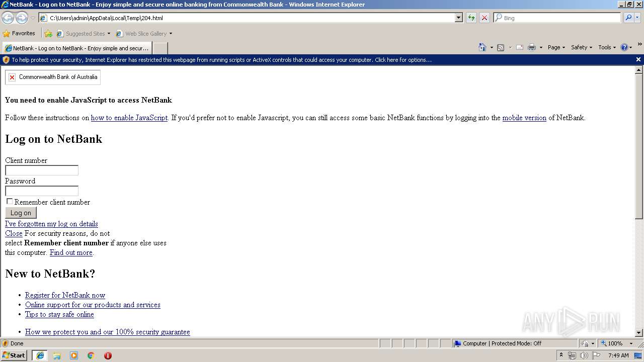Click into the Password field
644x362 pixels.
pos(42,191)
